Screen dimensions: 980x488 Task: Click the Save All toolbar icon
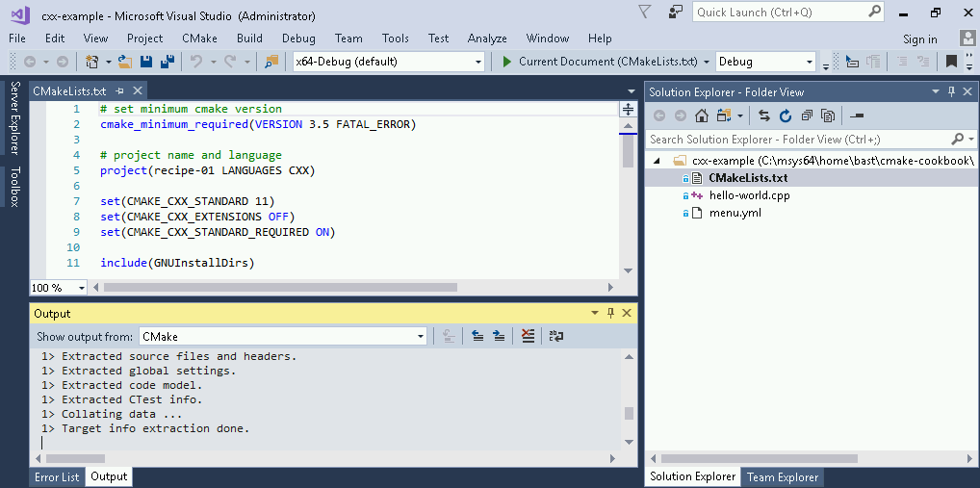(167, 62)
